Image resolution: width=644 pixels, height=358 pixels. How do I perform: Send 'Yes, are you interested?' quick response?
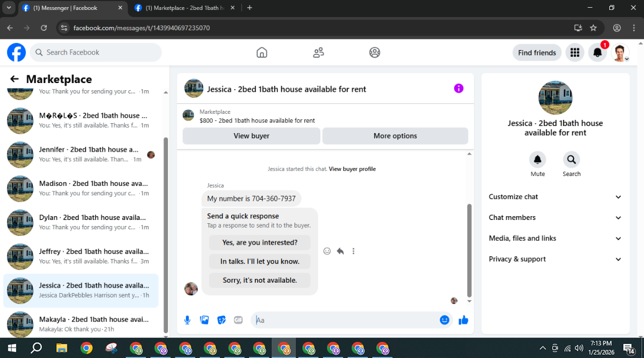tap(260, 243)
